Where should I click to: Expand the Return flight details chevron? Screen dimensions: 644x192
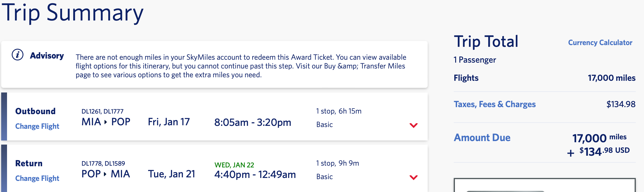(413, 178)
